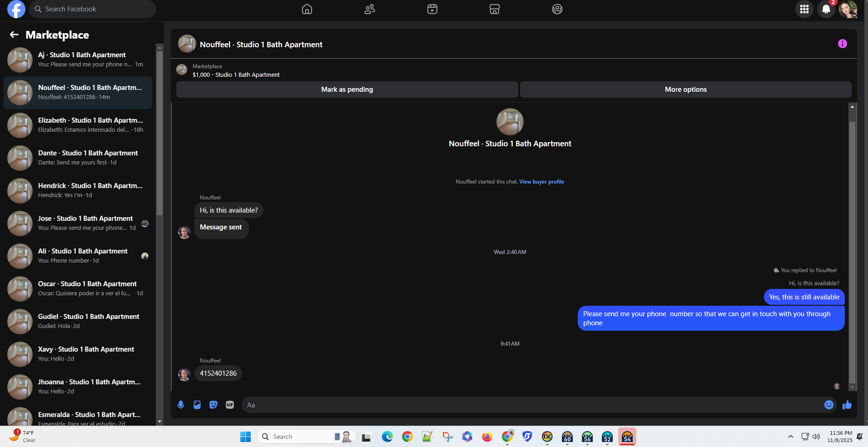Screen dimensions: 868x447
Task: Choose a sticker icon
Action: click(213, 405)
